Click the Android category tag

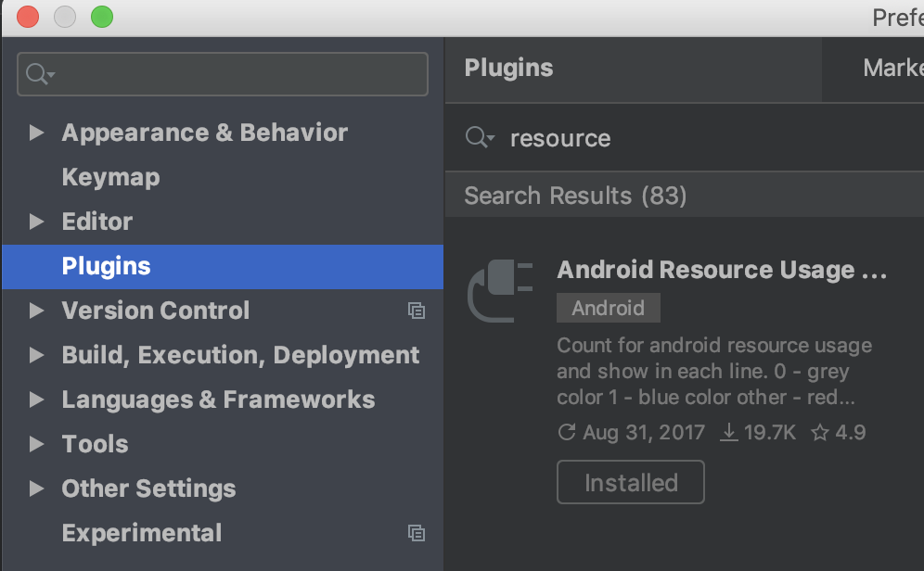(x=608, y=307)
